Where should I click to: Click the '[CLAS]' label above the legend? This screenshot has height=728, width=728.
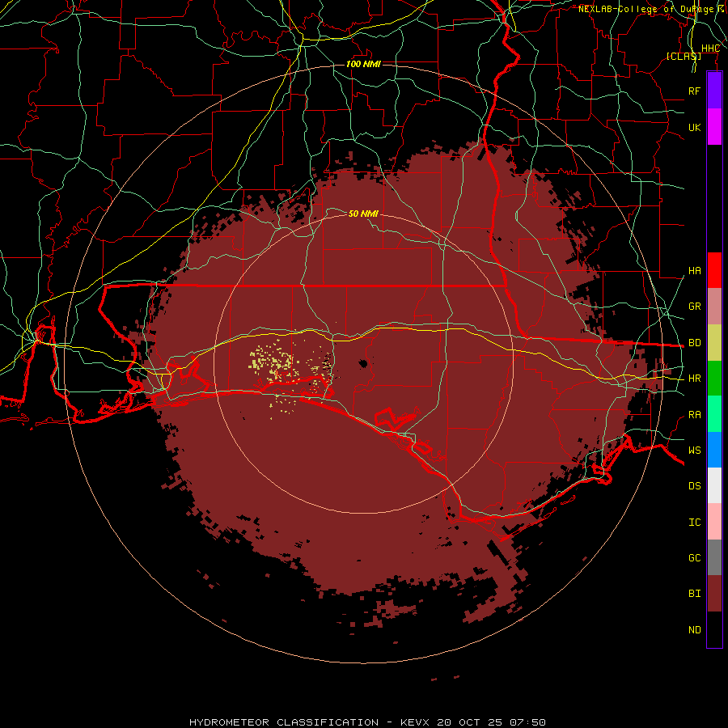coord(684,56)
